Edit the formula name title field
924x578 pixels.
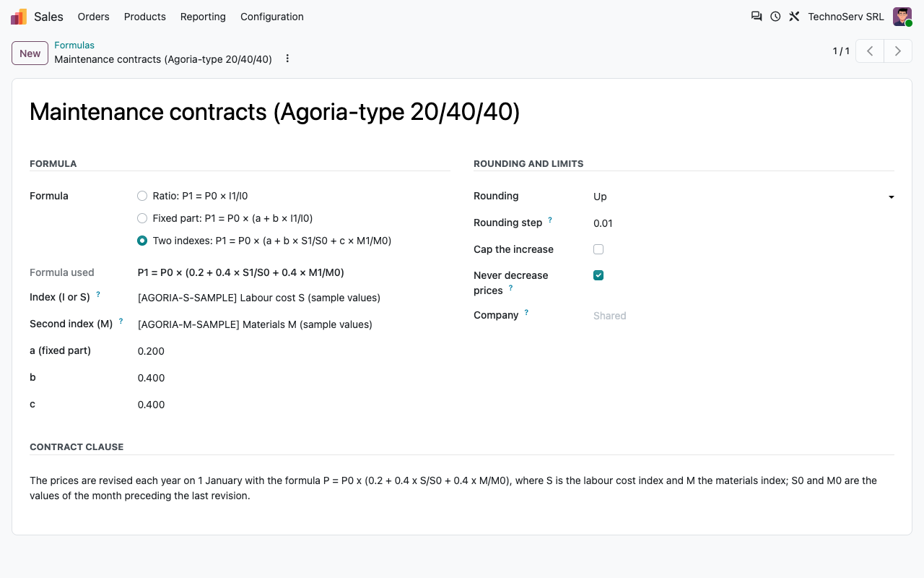[462, 112]
